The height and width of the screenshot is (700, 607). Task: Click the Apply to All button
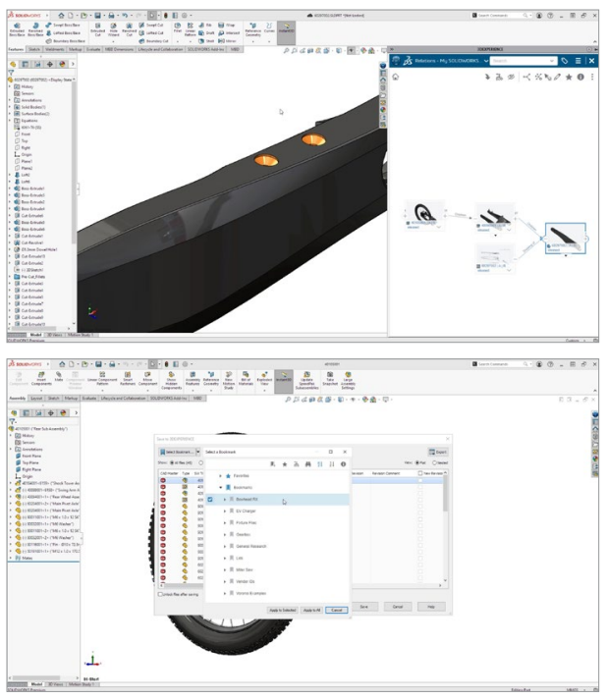[x=310, y=610]
